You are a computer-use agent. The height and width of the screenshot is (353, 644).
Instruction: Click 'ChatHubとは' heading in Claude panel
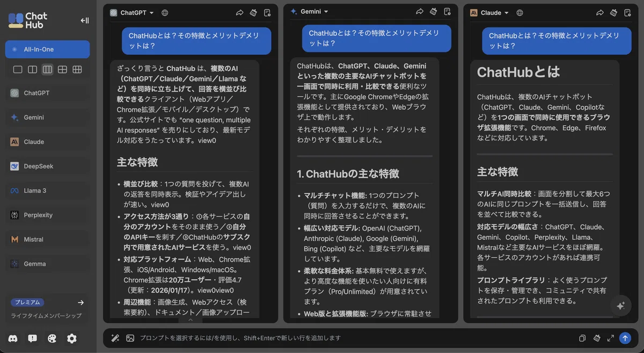point(518,72)
